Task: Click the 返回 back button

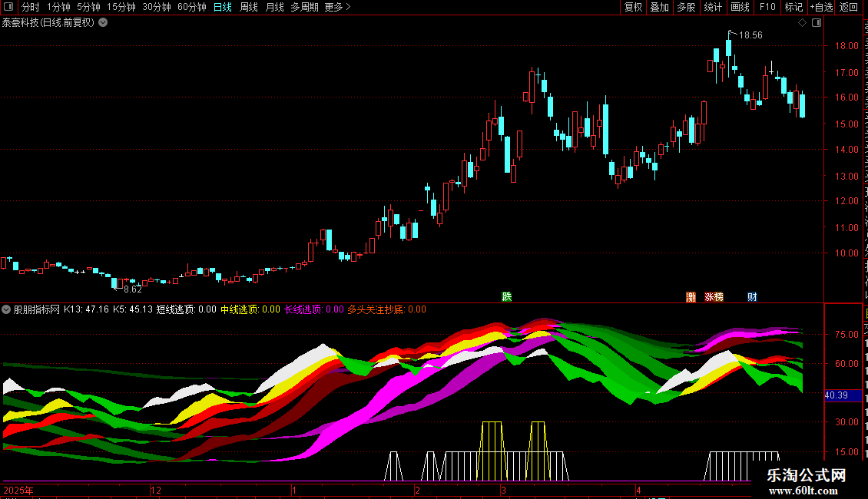Action: point(849,7)
